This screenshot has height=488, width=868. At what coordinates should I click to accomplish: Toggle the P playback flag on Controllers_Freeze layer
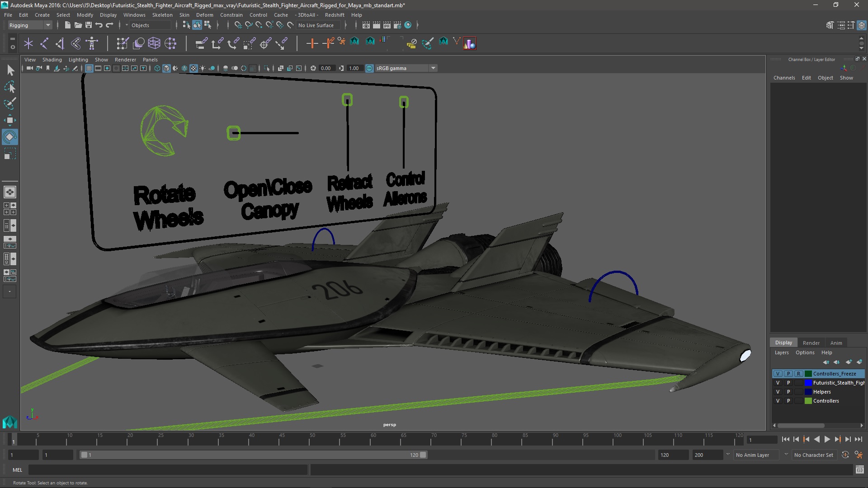click(x=788, y=374)
